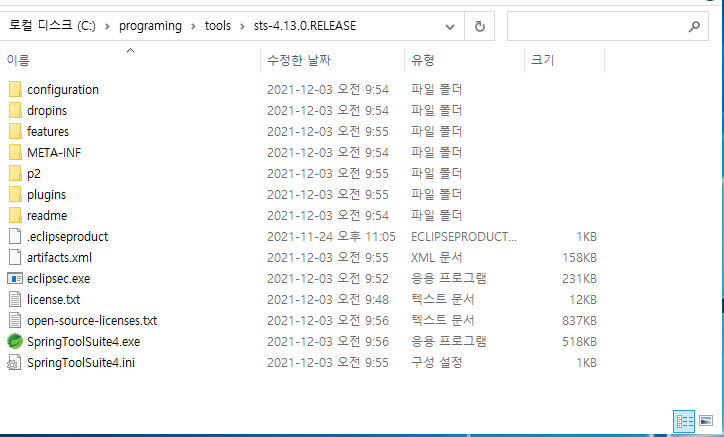Image resolution: width=724 pixels, height=437 pixels.
Task: Click the 구성 설정 type cell
Action: (436, 363)
